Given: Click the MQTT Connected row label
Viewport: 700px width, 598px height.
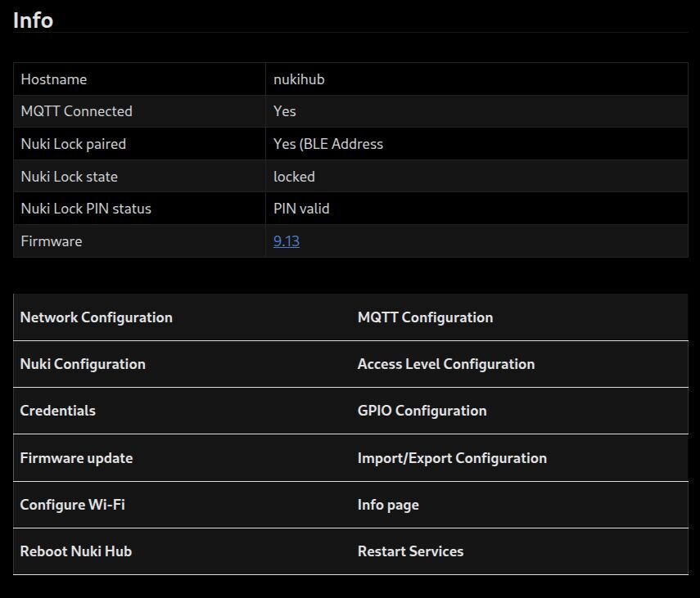Looking at the screenshot, I should click(76, 111).
